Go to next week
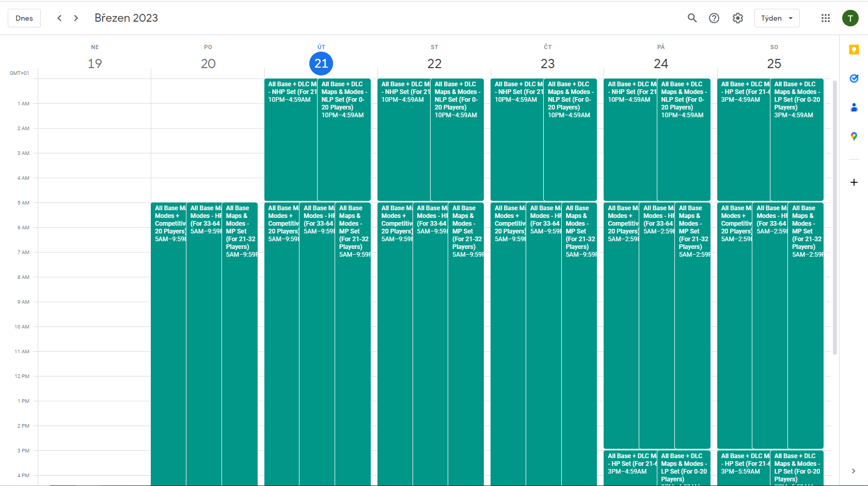Viewport: 868px width, 486px height. coord(76,18)
